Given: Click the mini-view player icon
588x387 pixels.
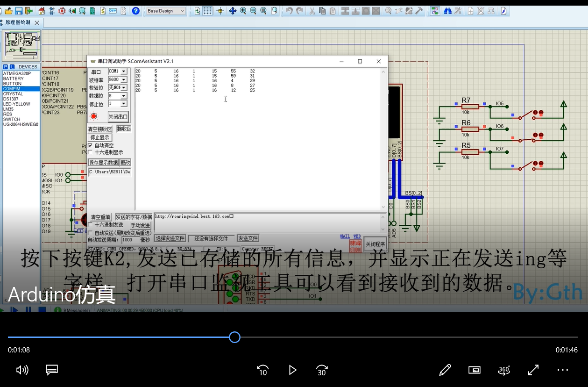Looking at the screenshot, I should 475,370.
